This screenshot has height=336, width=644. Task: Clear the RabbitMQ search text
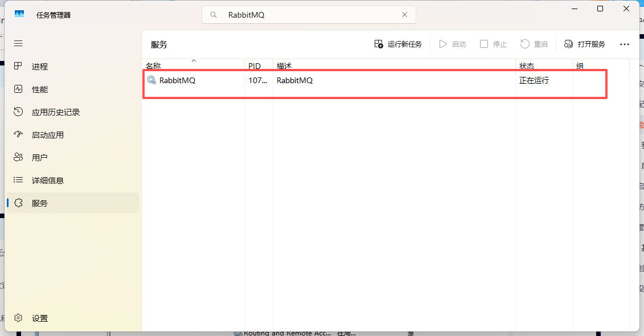(404, 15)
